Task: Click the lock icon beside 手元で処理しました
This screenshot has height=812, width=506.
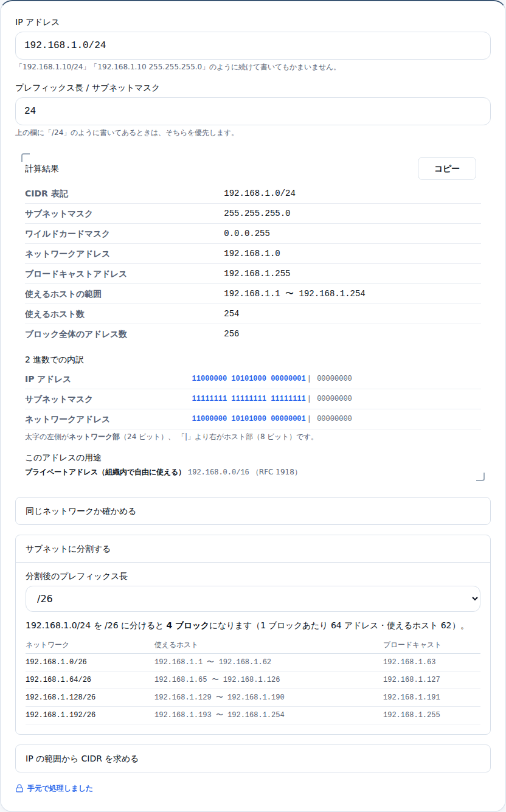Action: click(x=19, y=788)
